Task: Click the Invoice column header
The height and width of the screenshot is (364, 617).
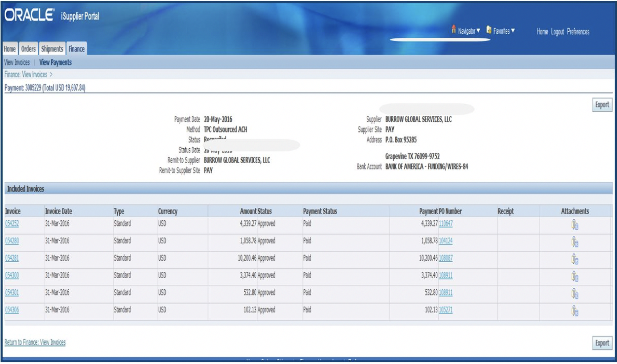Action: (x=13, y=211)
